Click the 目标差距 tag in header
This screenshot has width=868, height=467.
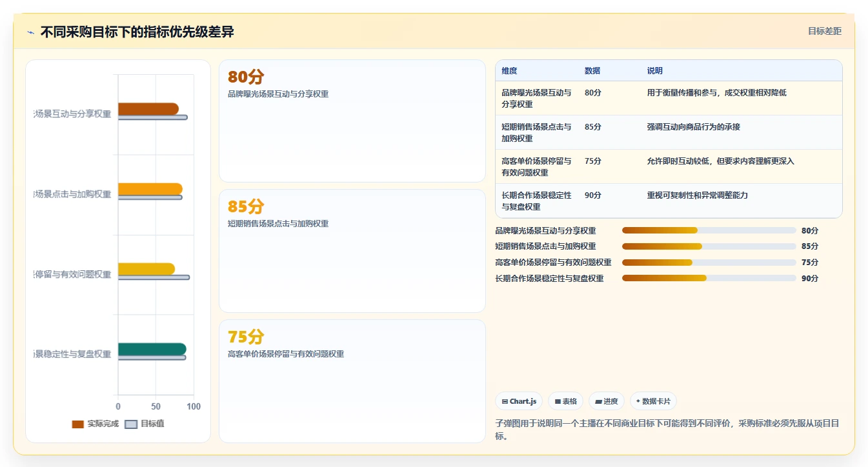point(825,31)
